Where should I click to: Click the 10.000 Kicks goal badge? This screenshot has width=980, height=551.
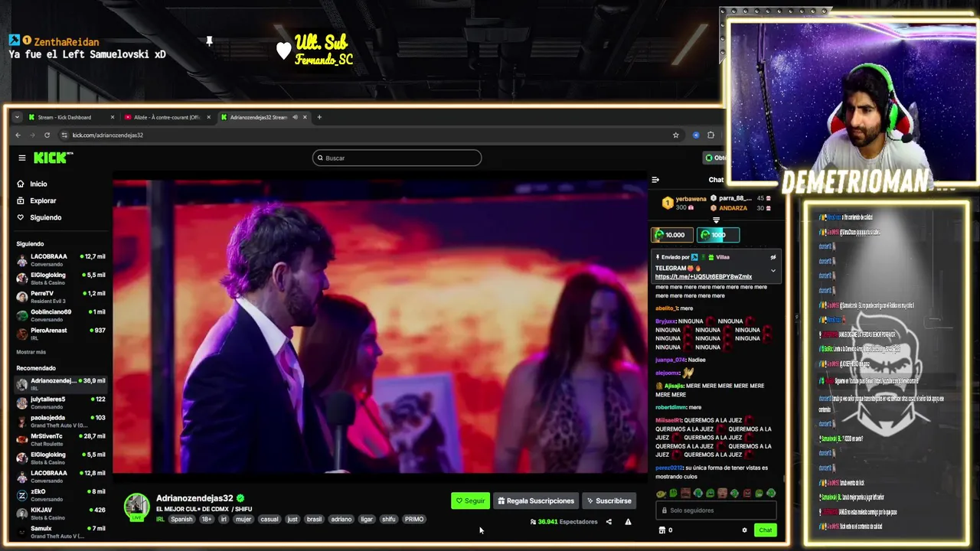pos(671,235)
